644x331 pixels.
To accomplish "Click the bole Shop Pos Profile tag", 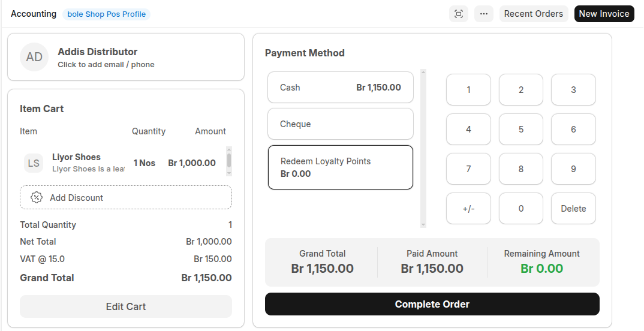I will click(106, 14).
